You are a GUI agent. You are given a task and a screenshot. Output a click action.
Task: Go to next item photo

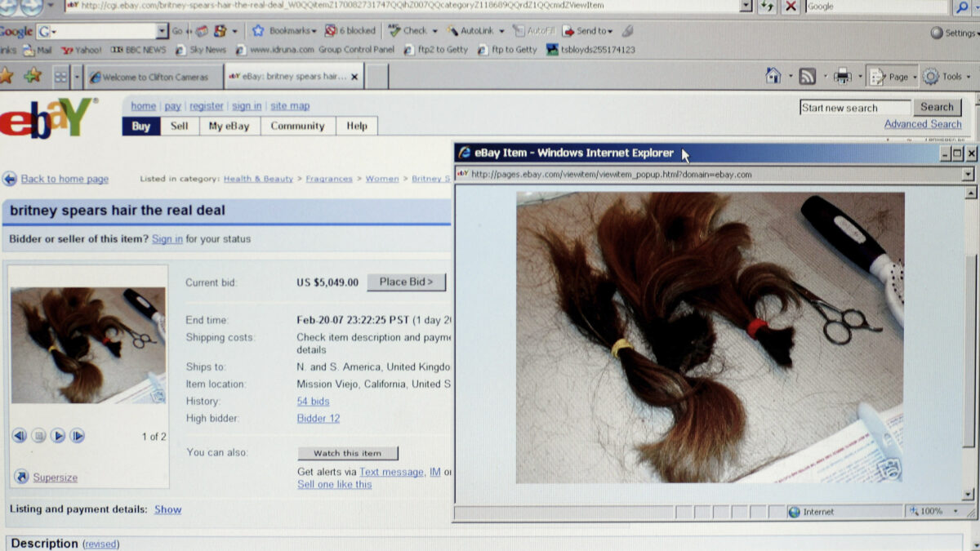click(x=77, y=436)
